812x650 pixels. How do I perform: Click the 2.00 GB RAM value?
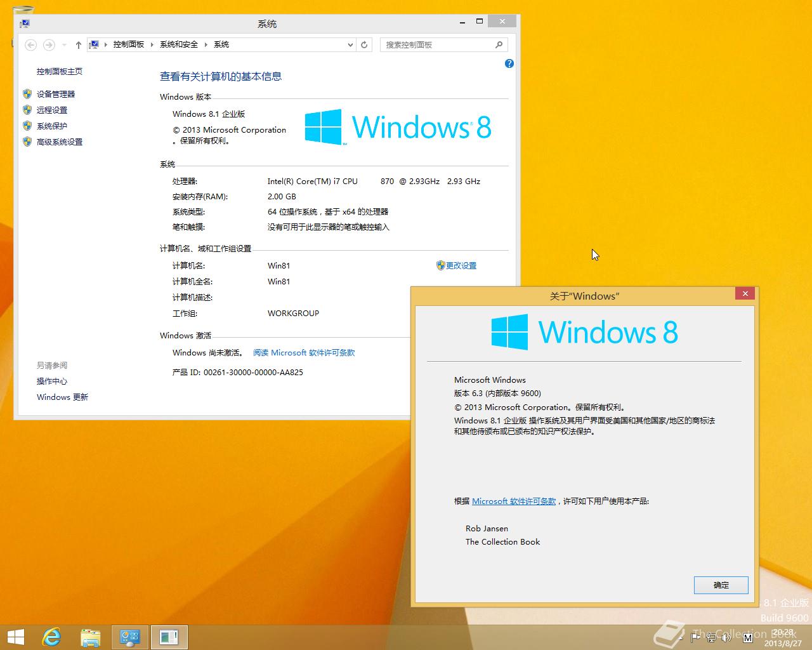coord(282,196)
